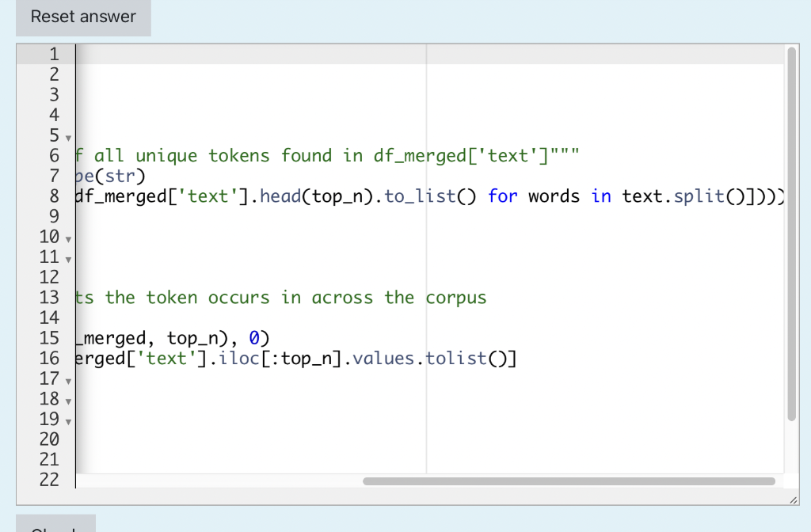811x532 pixels.
Task: Select line number 1 in the gutter
Action: click(x=55, y=55)
